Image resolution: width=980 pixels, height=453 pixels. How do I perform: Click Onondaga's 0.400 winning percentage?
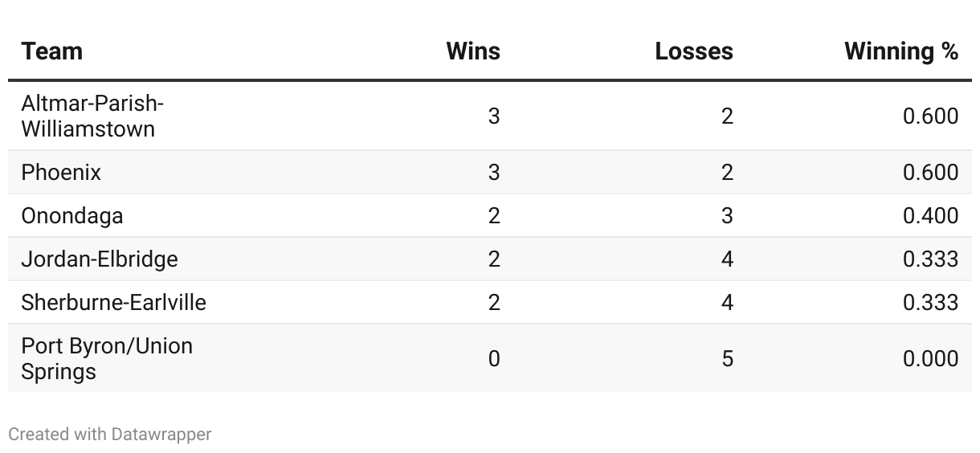tap(930, 216)
